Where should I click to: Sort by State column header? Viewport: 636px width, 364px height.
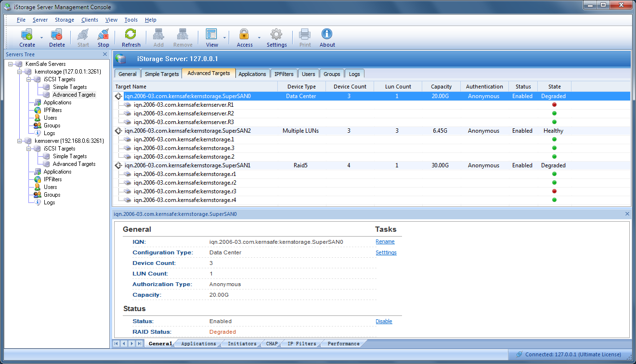click(555, 87)
